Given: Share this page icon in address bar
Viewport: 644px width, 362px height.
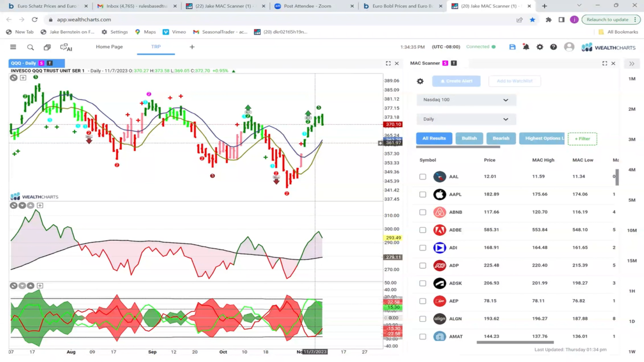Looking at the screenshot, I should 520,20.
